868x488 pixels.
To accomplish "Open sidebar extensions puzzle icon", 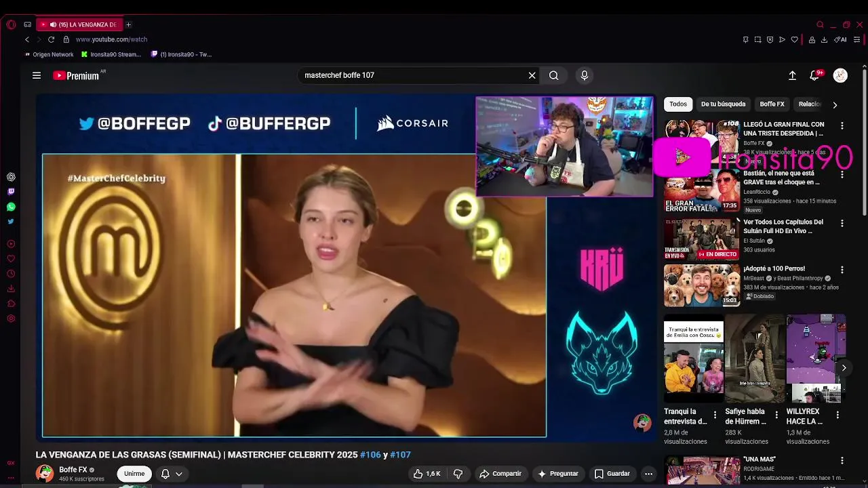I will [x=11, y=304].
